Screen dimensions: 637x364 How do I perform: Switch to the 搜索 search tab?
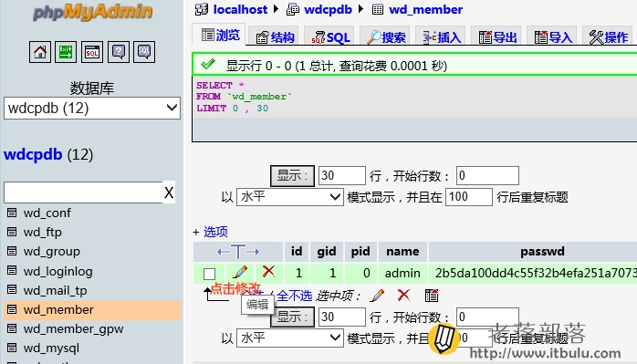coord(385,37)
